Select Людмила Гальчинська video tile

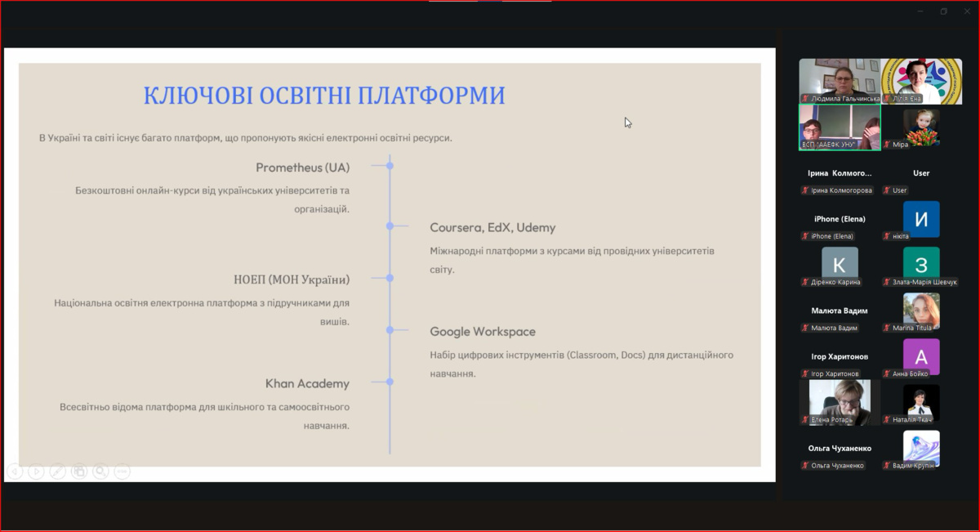tap(840, 80)
